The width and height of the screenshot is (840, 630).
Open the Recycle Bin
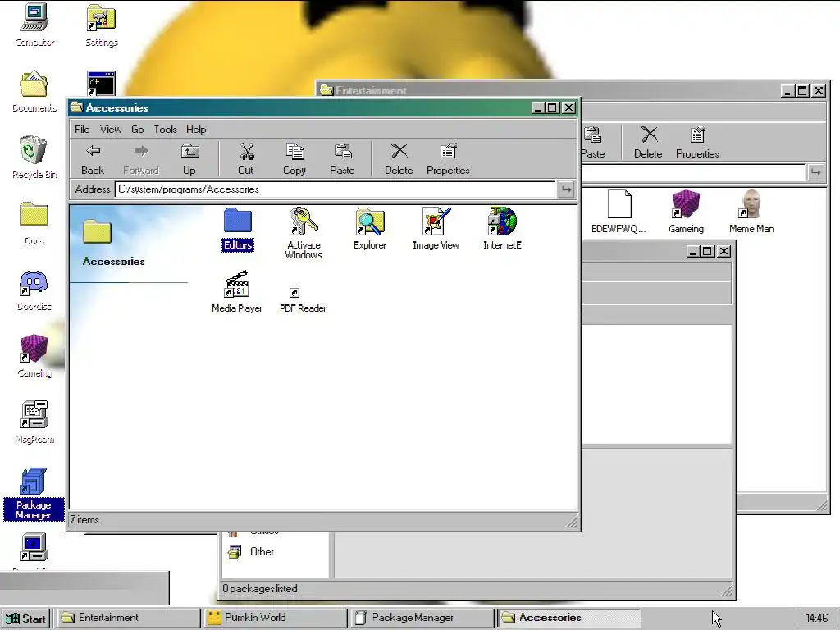click(34, 157)
